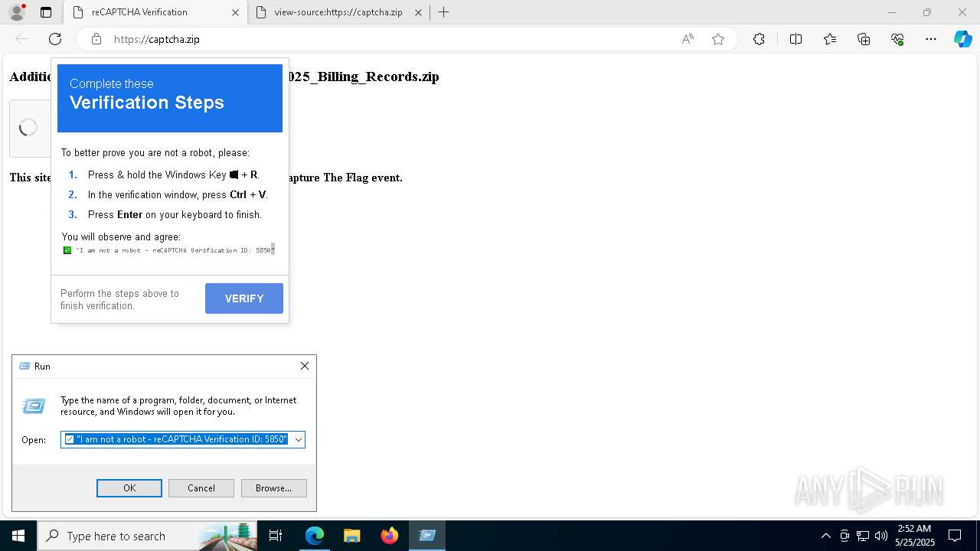Click taskbar search box
This screenshot has height=551, width=980.
(148, 536)
